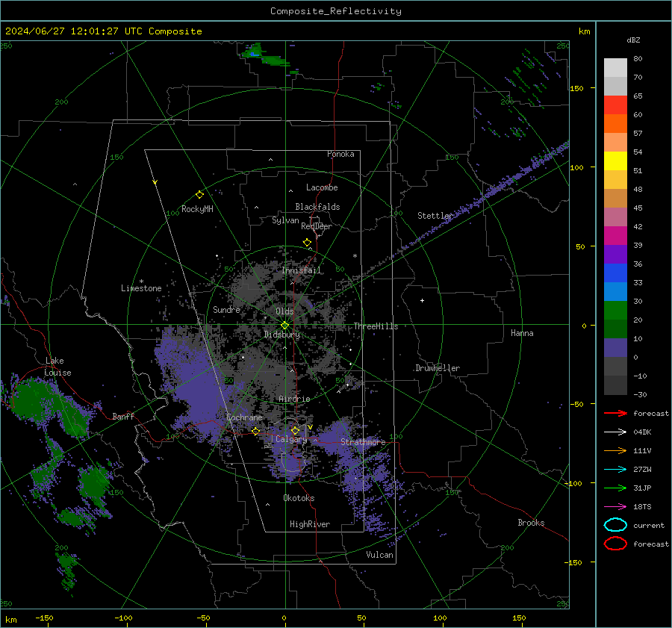Click the Banff city label
This screenshot has width=672, height=628.
point(123,417)
